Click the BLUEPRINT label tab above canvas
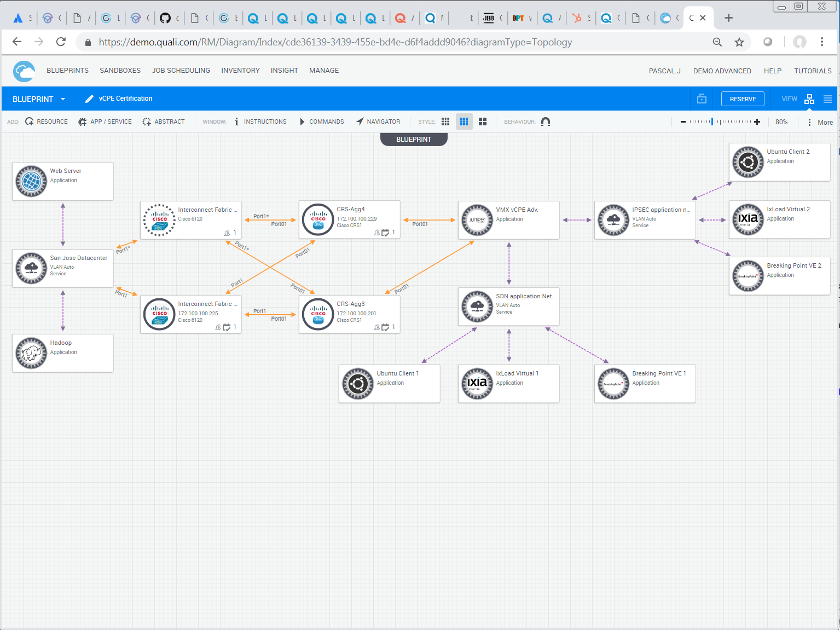This screenshot has width=840, height=630. [x=414, y=140]
